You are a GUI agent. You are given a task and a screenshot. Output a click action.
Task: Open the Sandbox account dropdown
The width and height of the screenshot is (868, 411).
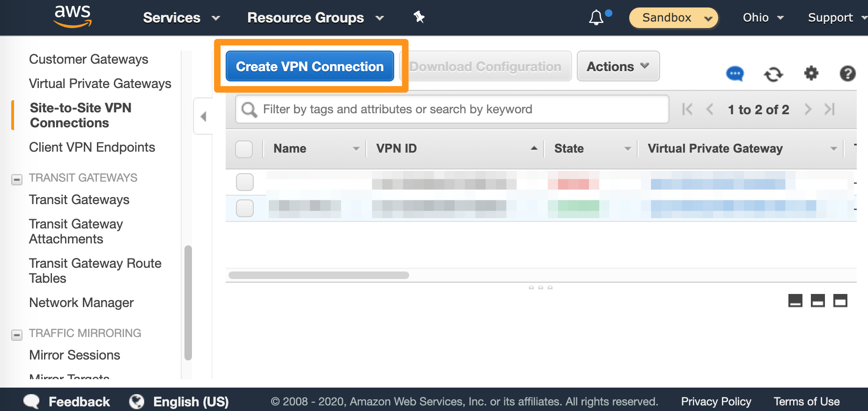click(673, 18)
